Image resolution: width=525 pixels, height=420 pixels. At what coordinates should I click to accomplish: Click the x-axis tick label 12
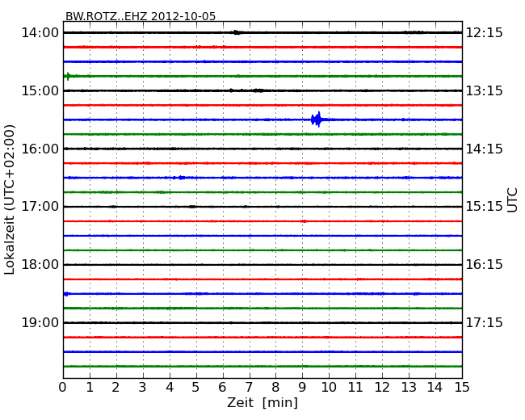tap(382, 388)
